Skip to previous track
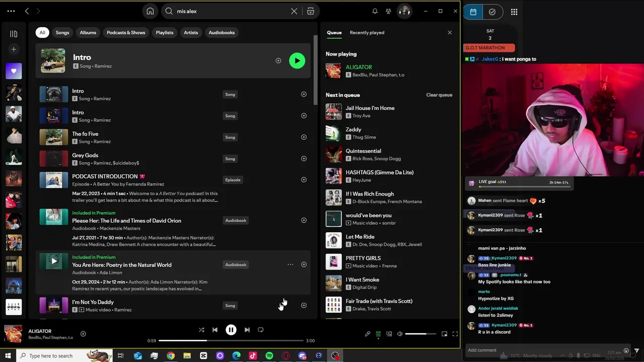 215,330
